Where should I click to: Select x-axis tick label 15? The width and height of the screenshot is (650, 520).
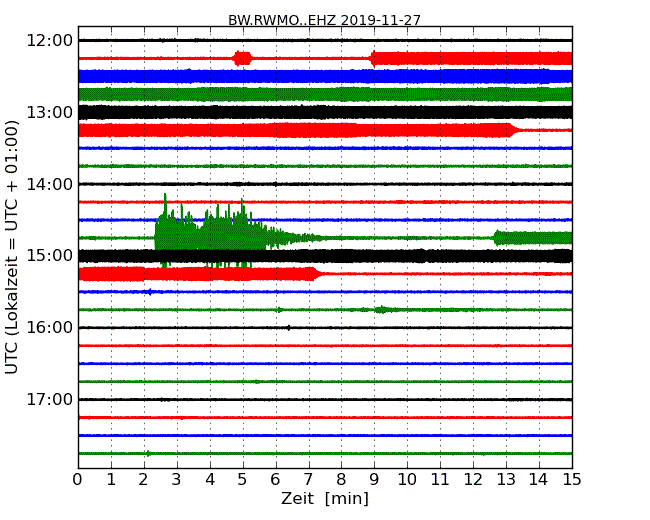(x=572, y=479)
